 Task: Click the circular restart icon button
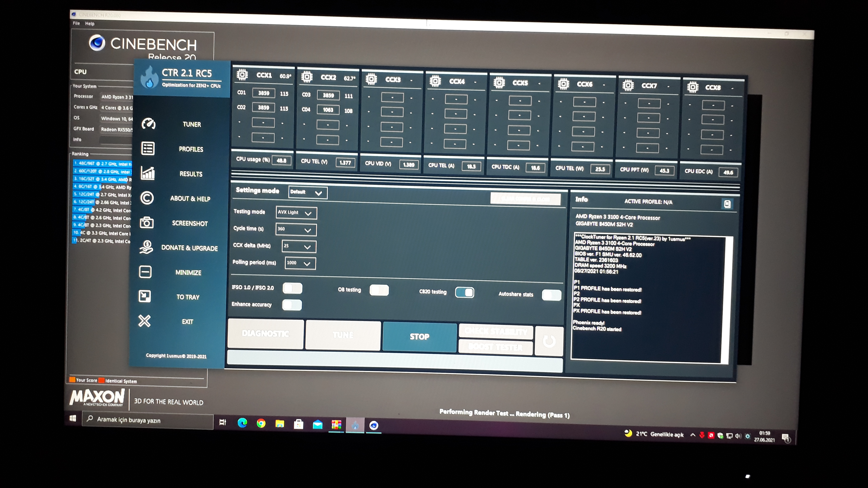tap(549, 341)
